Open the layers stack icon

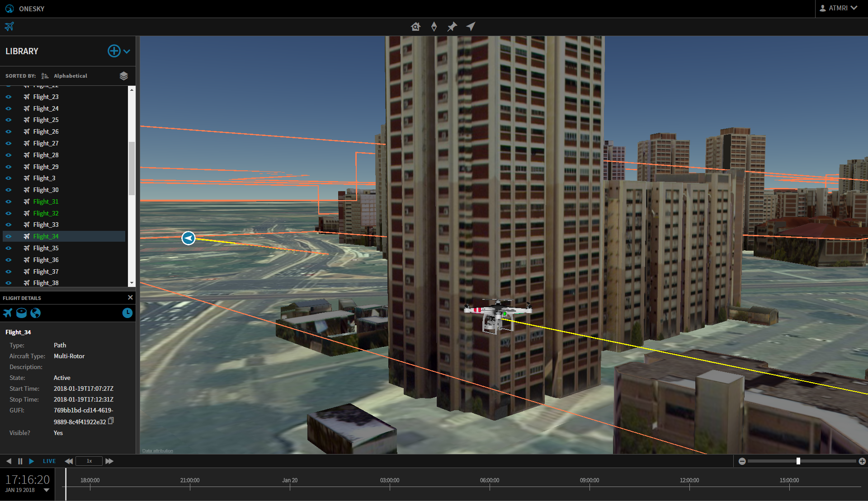(123, 76)
